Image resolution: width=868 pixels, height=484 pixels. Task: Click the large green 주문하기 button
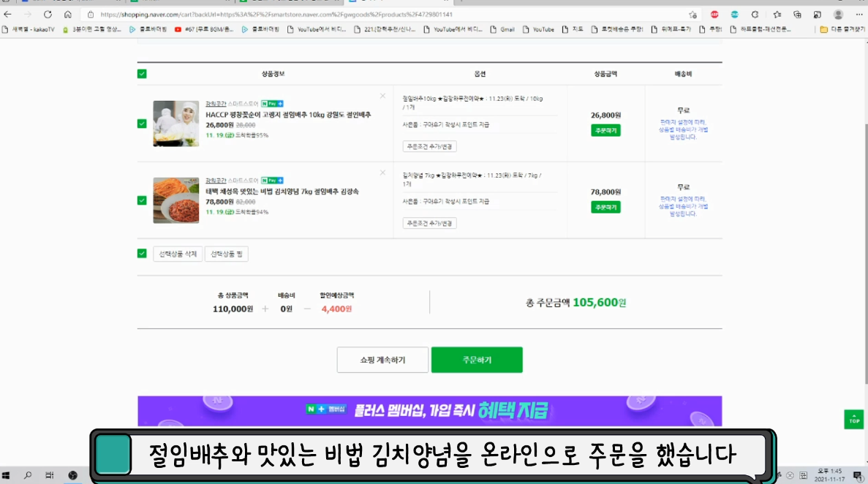tap(477, 360)
